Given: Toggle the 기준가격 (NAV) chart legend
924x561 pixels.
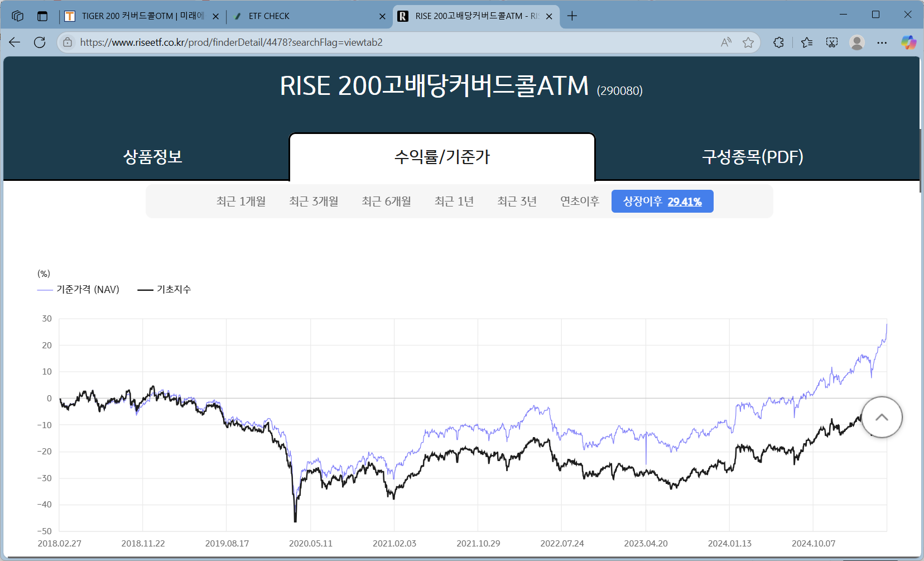Looking at the screenshot, I should click(x=78, y=290).
